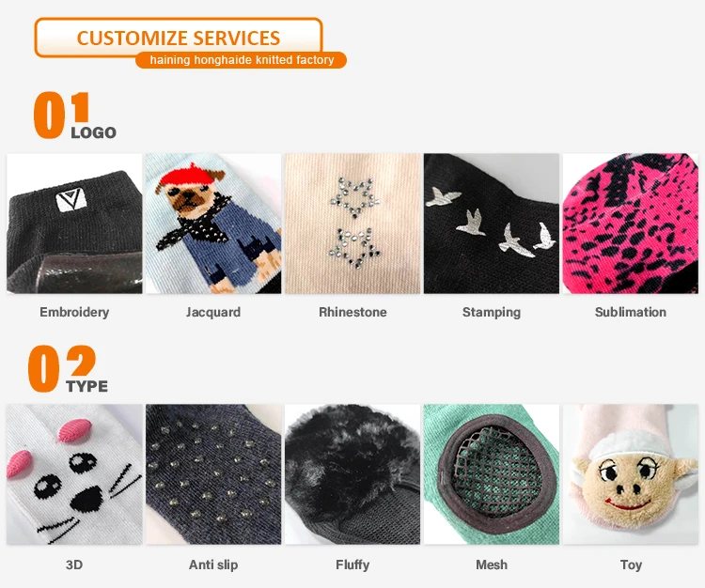Screen dimensions: 705x588
Task: Open the Rhinestone star sock image
Action: click(x=352, y=224)
